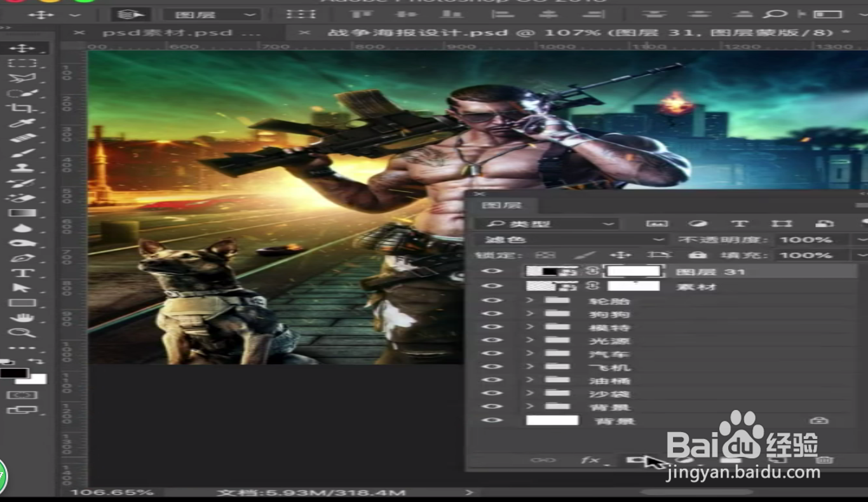The height and width of the screenshot is (502, 868).
Task: Select the Gradient tool
Action: click(x=22, y=213)
